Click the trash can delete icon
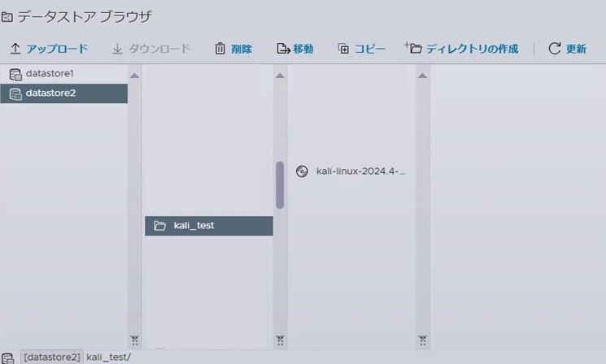This screenshot has height=364, width=606. tap(220, 49)
